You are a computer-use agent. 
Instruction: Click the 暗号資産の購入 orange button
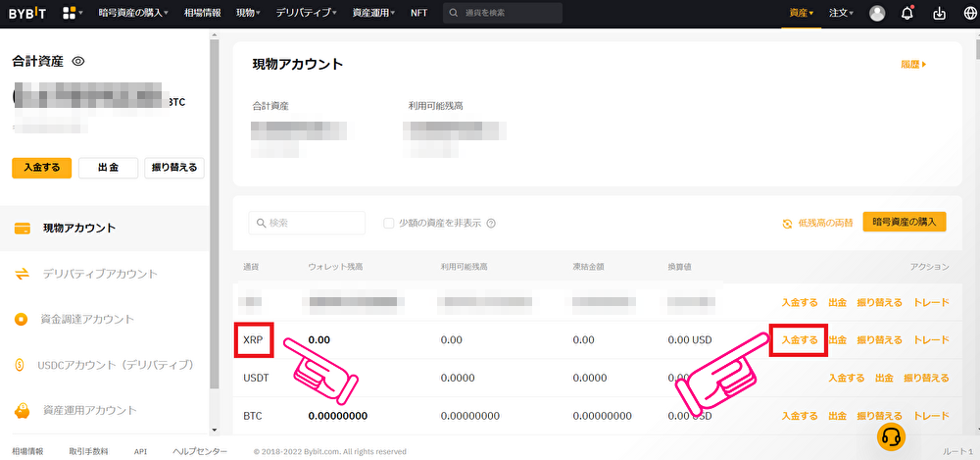pos(905,222)
